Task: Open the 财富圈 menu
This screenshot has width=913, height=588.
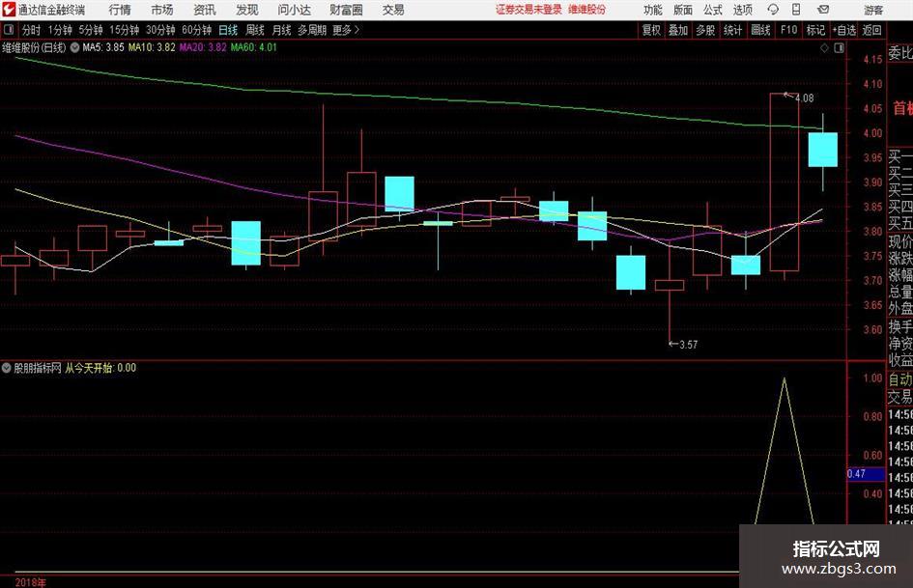Action: [346, 10]
